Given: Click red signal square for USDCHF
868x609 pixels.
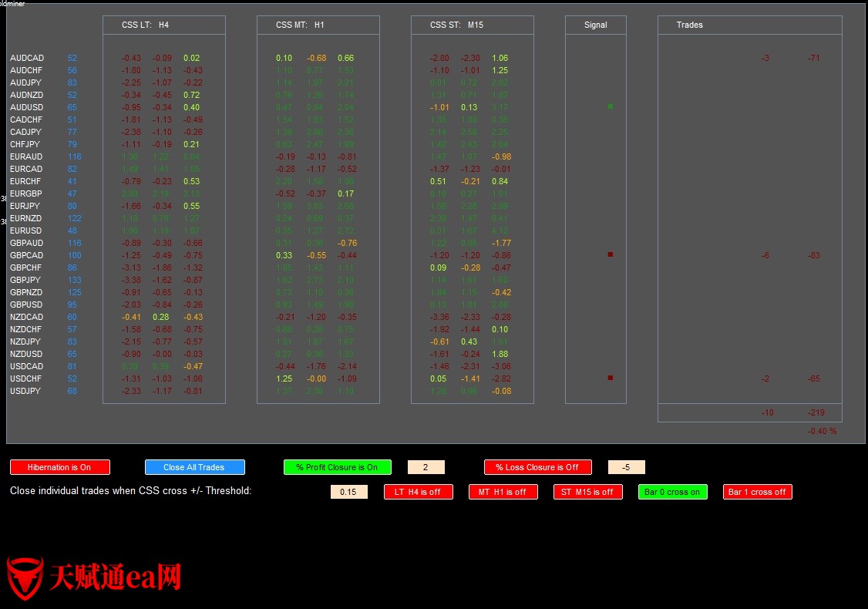Looking at the screenshot, I should click(x=611, y=378).
